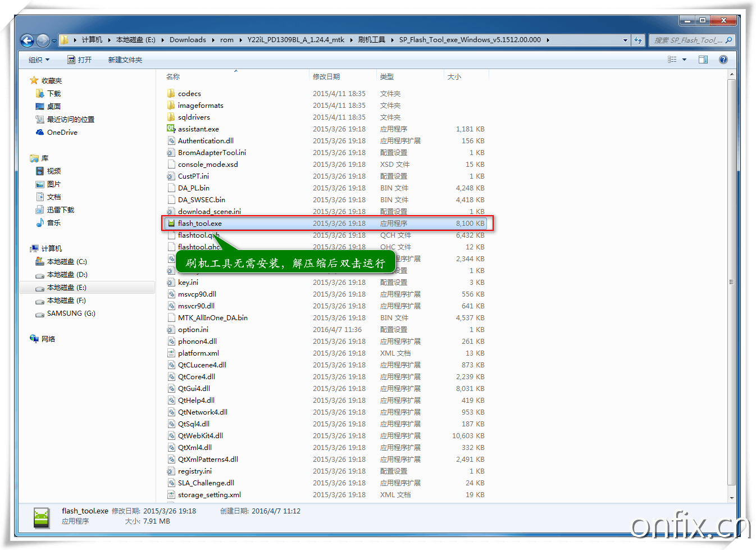Viewport: 756px width, 550px height.
Task: Select the flash_tool.exe application icon
Action: (x=171, y=224)
